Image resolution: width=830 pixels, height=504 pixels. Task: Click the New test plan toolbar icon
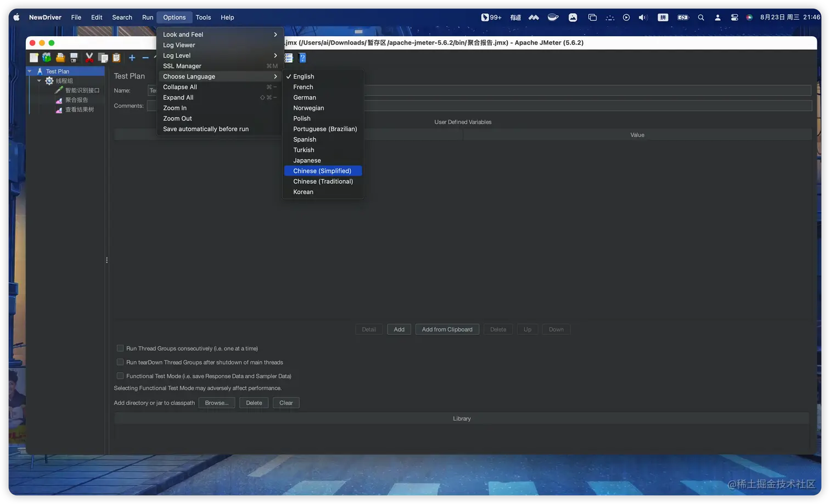pyautogui.click(x=34, y=58)
